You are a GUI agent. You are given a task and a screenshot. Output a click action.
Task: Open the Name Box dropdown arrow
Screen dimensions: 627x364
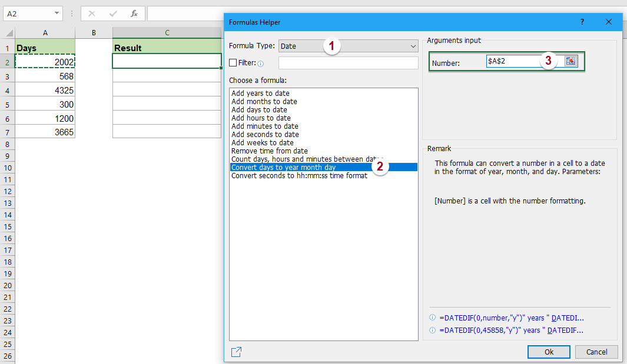[58, 13]
